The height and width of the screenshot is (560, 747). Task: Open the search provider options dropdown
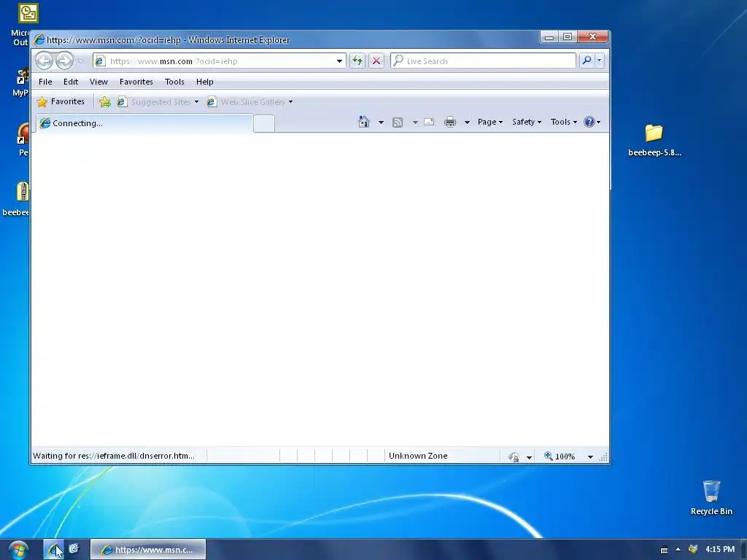click(x=600, y=61)
